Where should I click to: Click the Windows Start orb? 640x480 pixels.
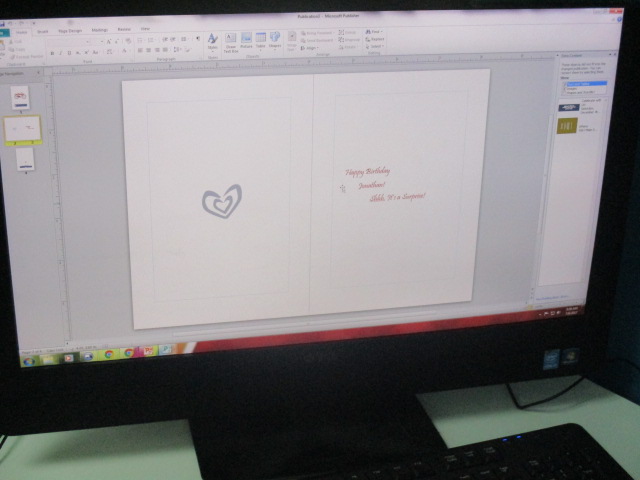tap(29, 362)
